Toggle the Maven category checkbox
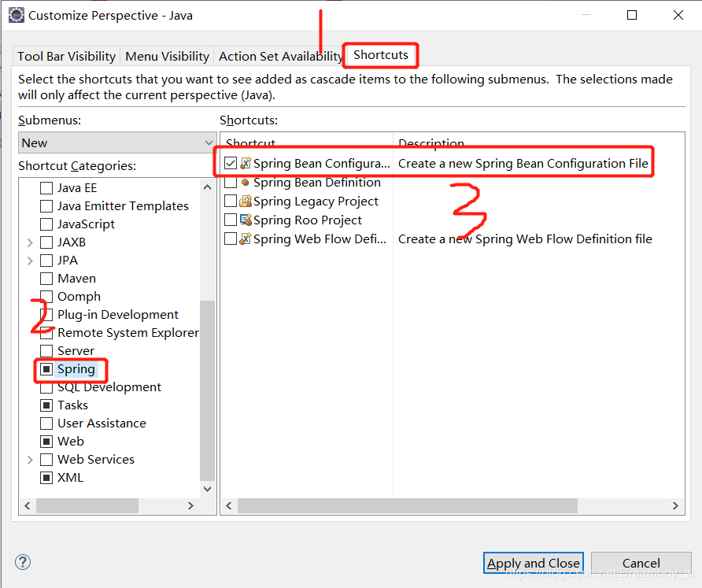 [x=46, y=279]
